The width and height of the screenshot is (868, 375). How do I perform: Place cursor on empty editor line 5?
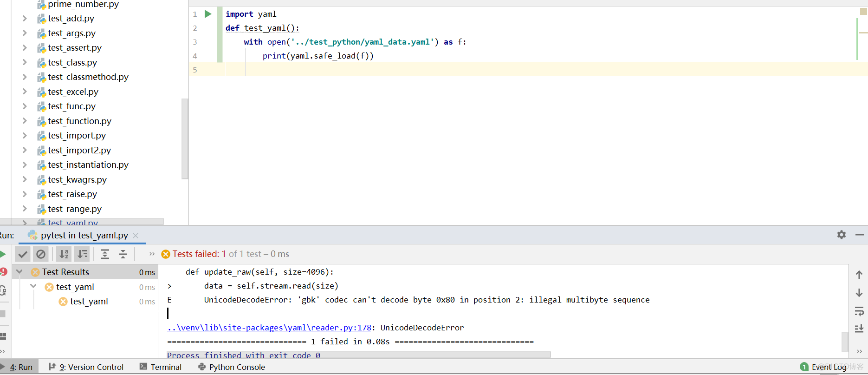coord(529,70)
